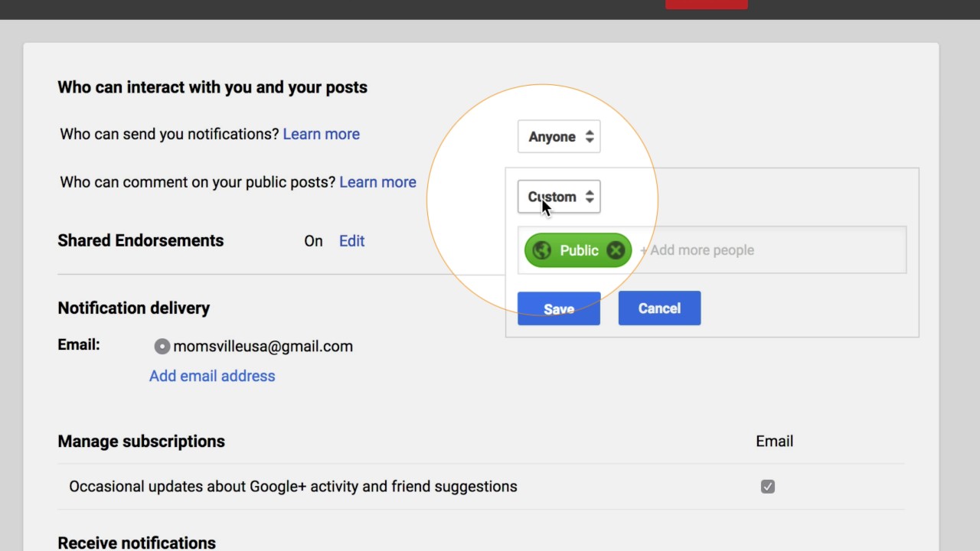Save the comment permission settings
980x551 pixels.
click(559, 308)
